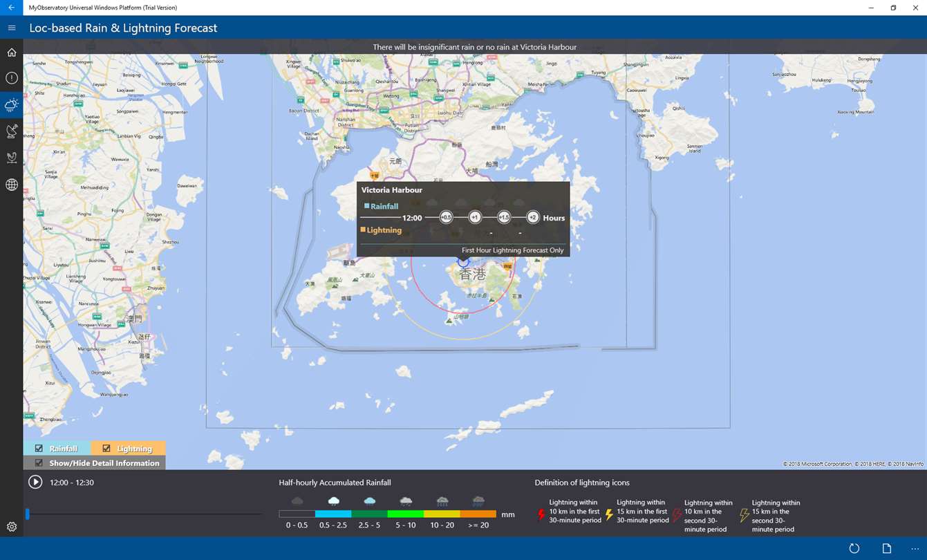Click the 2.5 - 5 mm dark green swatch
This screenshot has width=927, height=560.
tap(369, 514)
